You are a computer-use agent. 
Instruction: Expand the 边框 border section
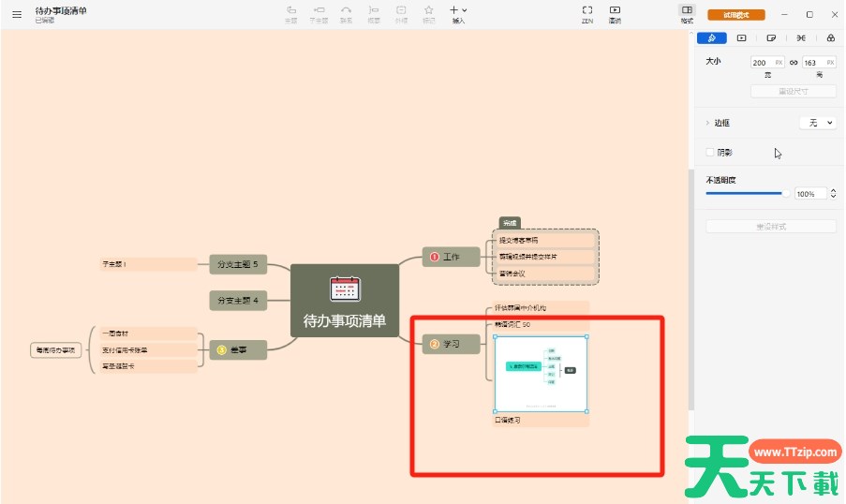coord(707,123)
